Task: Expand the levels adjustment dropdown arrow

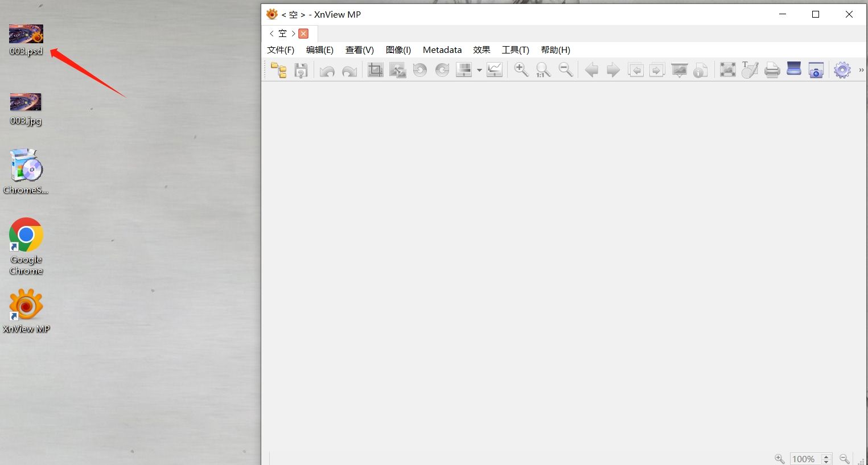Action: click(479, 71)
